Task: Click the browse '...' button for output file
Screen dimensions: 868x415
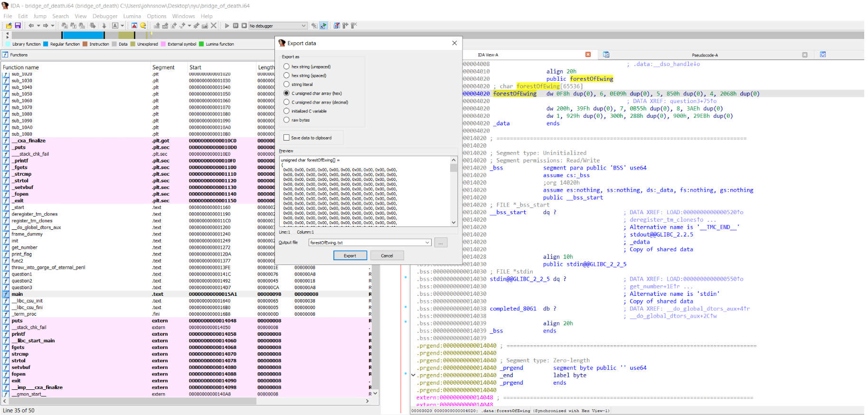Action: click(441, 243)
